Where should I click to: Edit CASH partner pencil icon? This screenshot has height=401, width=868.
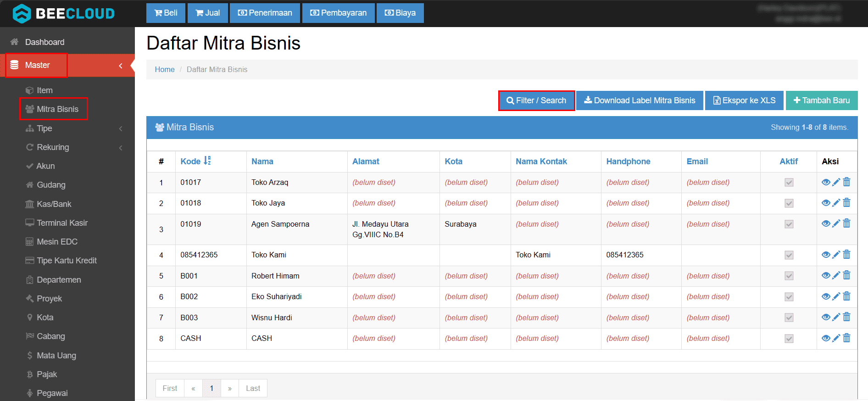836,338
